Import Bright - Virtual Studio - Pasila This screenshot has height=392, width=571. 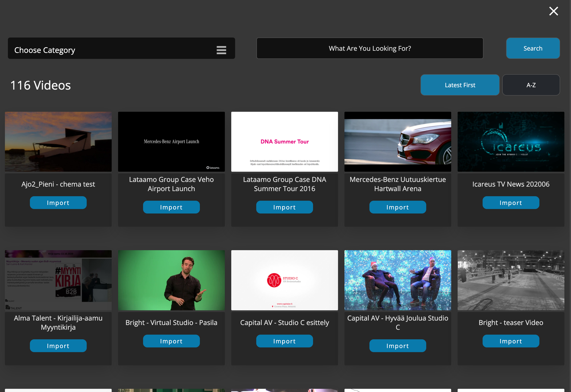(x=171, y=341)
